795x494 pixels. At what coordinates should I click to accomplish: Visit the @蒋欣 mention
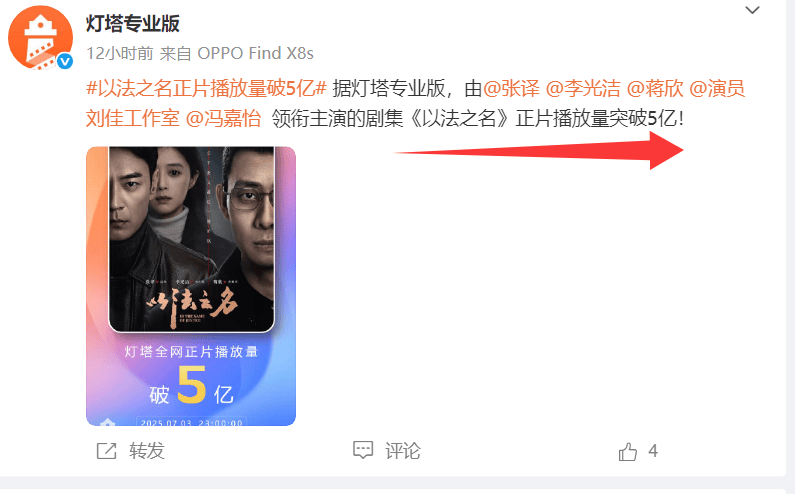[655, 88]
